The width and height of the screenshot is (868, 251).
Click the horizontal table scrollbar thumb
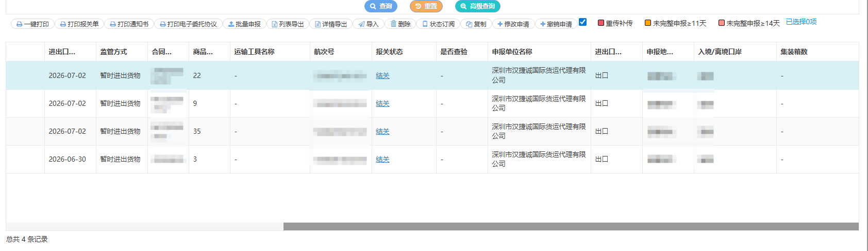[x=571, y=227]
